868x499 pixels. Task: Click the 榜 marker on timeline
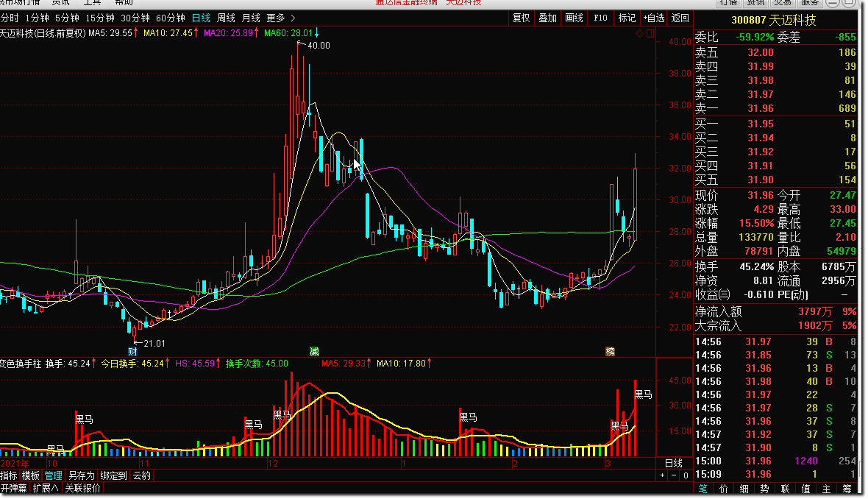click(x=610, y=352)
